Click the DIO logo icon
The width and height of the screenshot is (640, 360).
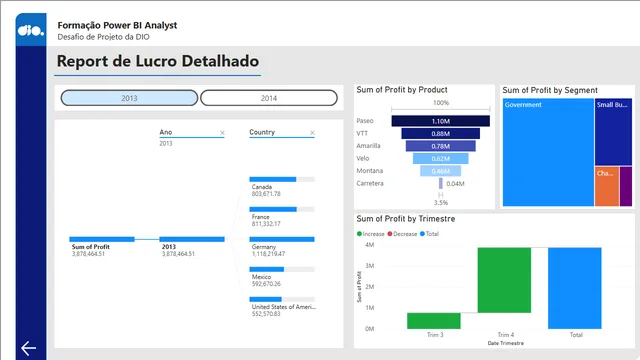[31, 30]
